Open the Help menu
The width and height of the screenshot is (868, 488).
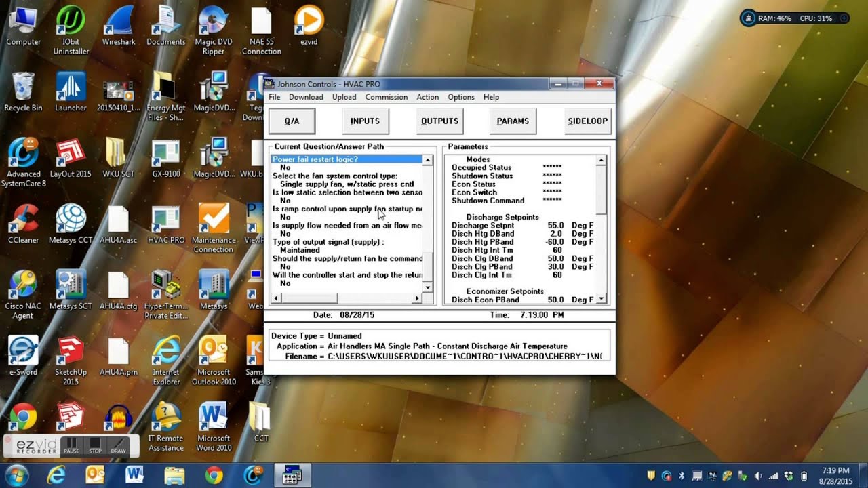point(491,97)
